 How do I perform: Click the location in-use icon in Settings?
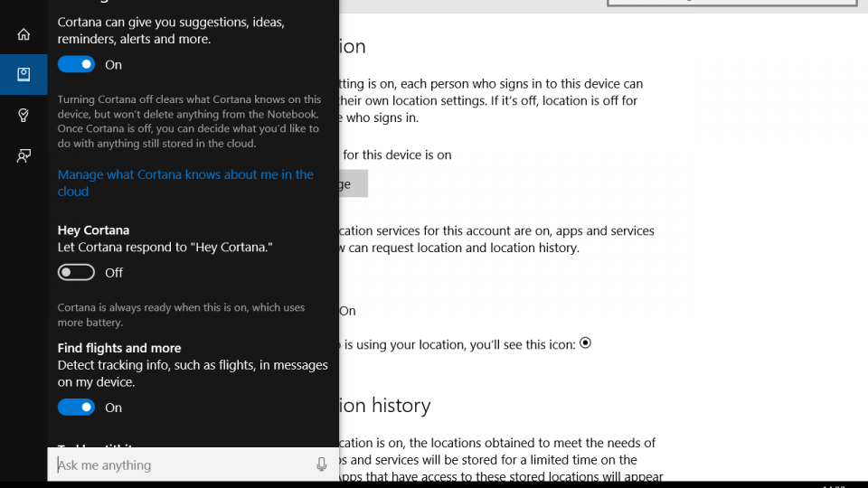click(585, 343)
